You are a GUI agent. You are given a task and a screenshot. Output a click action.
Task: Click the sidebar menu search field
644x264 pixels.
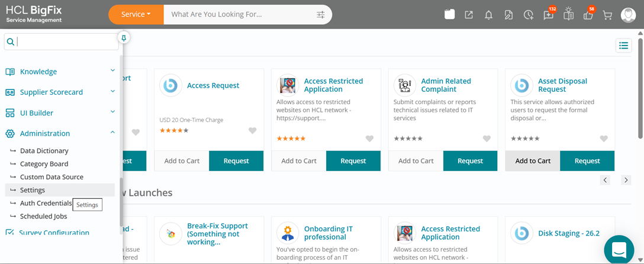(62, 41)
